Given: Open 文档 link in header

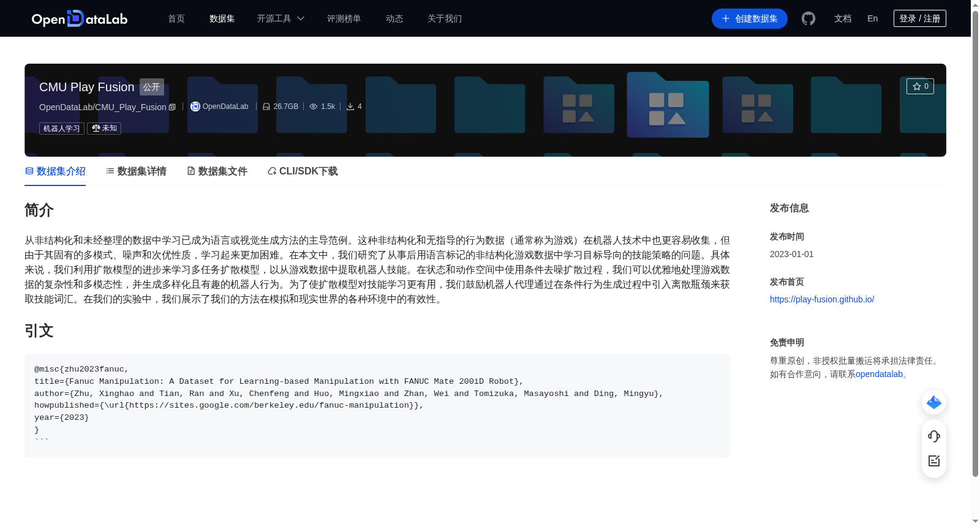Looking at the screenshot, I should (843, 19).
